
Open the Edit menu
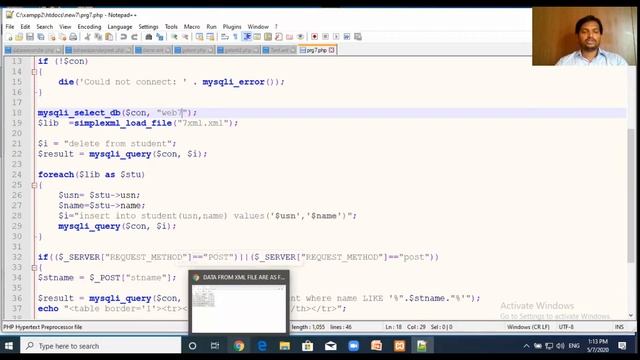[25, 27]
